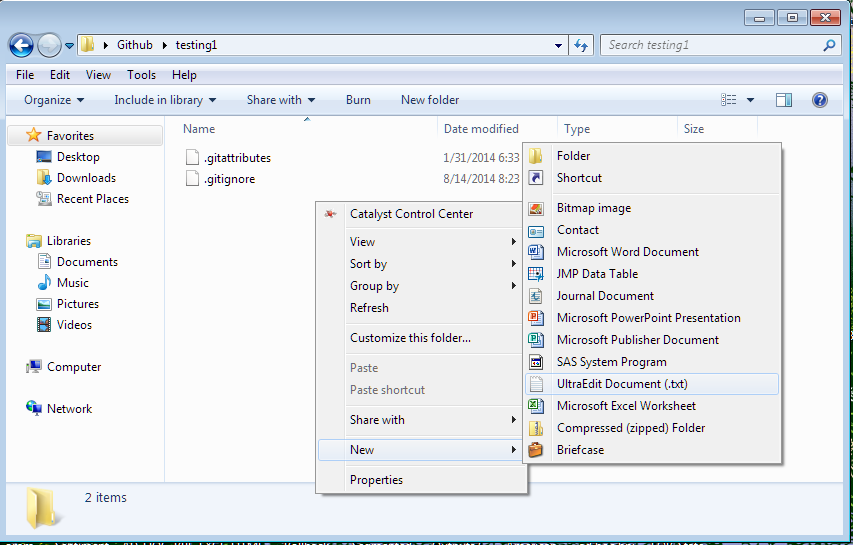This screenshot has width=853, height=545.
Task: Click the Microsoft Word Document icon
Action: (536, 252)
